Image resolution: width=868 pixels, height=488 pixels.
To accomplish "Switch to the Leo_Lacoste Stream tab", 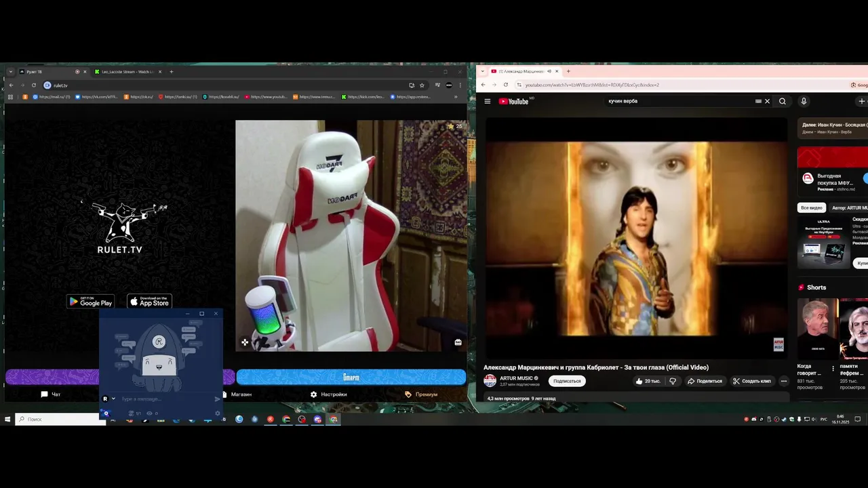I will (128, 71).
